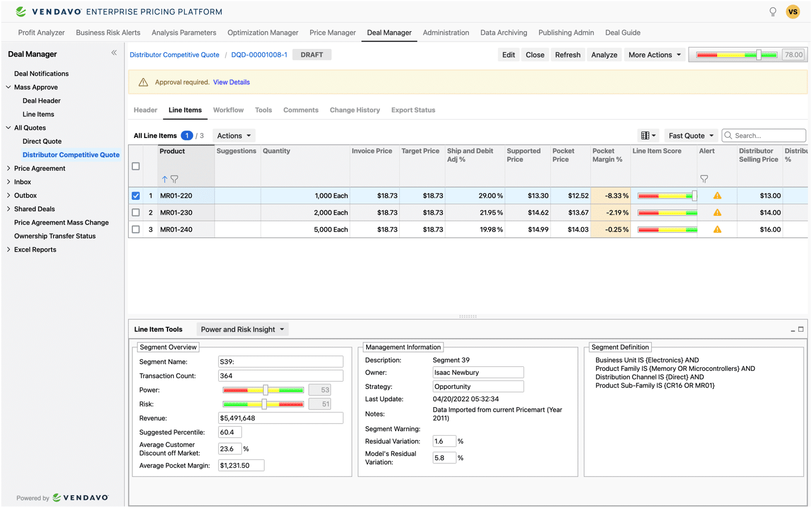
Task: Open the Power and Risk Insight dropdown
Action: coord(242,329)
